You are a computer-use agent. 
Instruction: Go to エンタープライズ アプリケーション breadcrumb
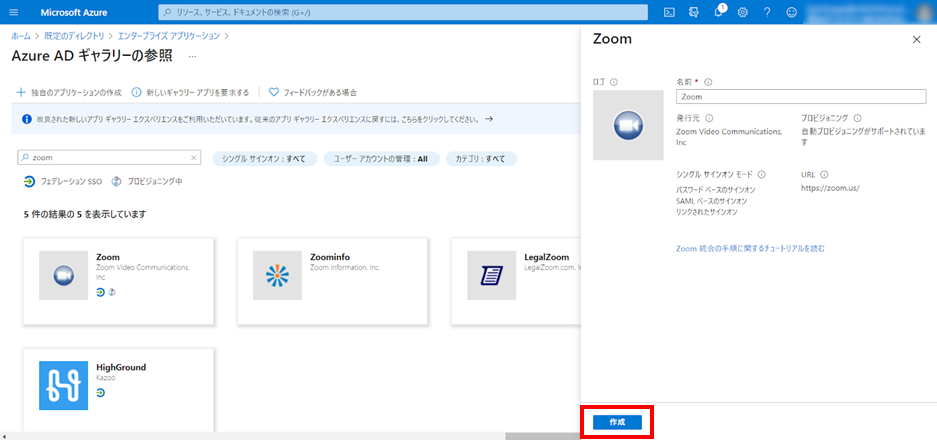click(169, 36)
